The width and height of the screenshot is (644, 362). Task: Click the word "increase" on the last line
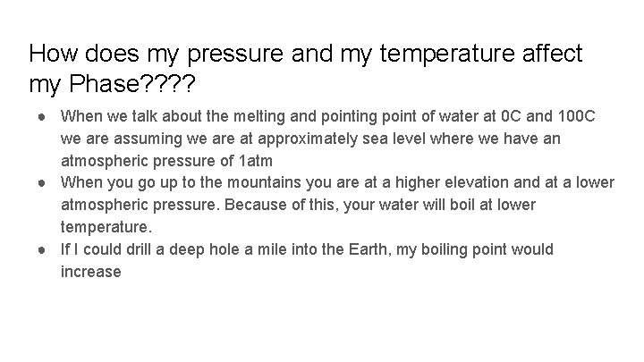coord(90,272)
